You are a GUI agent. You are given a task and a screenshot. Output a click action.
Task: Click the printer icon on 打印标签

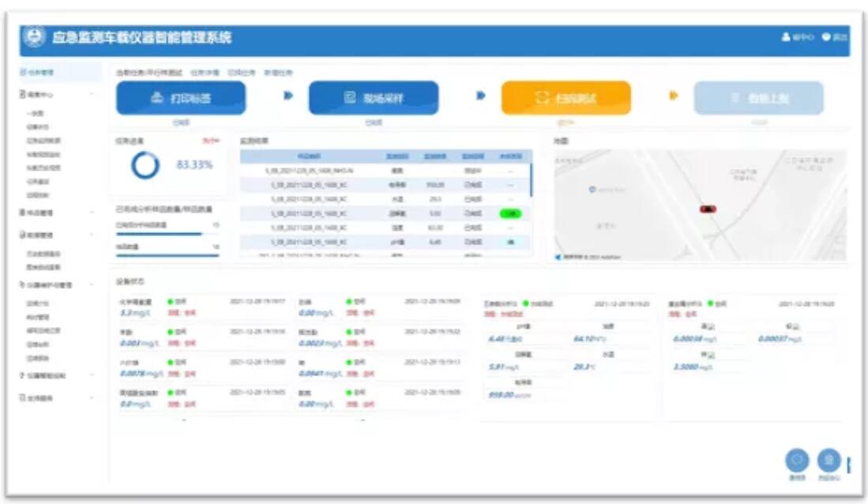(157, 97)
